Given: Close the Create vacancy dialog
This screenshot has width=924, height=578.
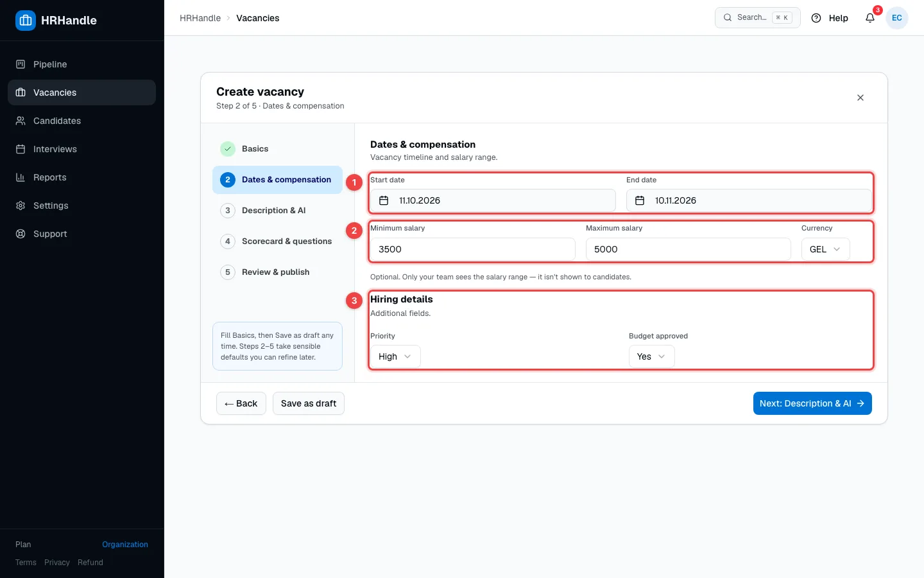Looking at the screenshot, I should (x=860, y=98).
